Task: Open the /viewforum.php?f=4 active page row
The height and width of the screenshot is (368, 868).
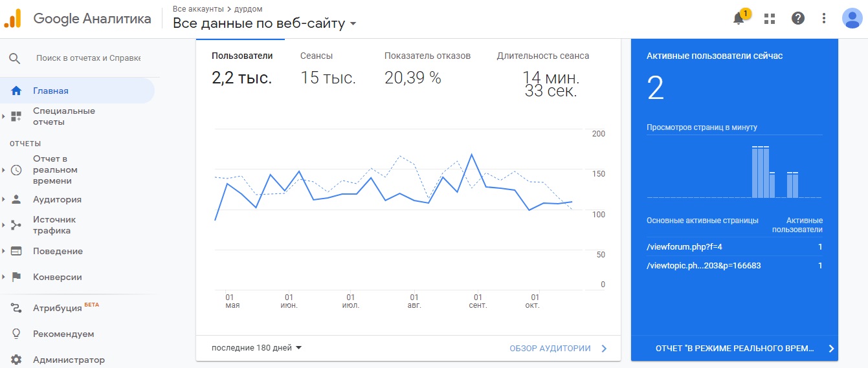Action: [735, 247]
